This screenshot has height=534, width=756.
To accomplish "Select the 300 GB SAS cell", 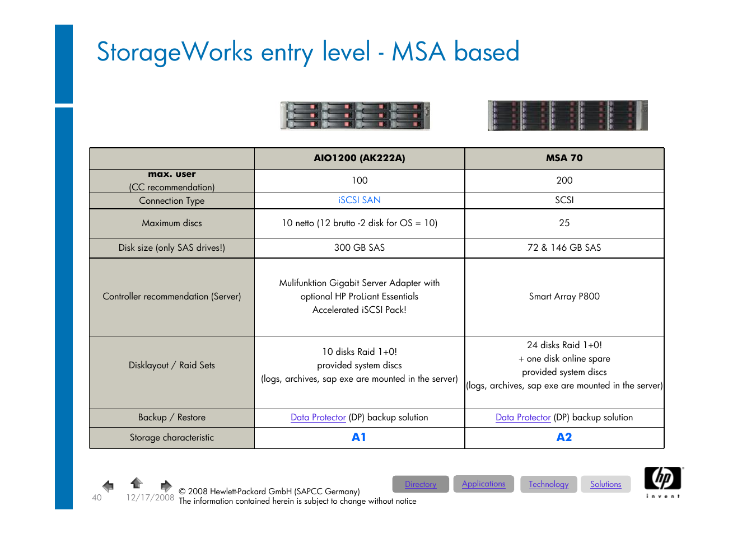I will (360, 247).
